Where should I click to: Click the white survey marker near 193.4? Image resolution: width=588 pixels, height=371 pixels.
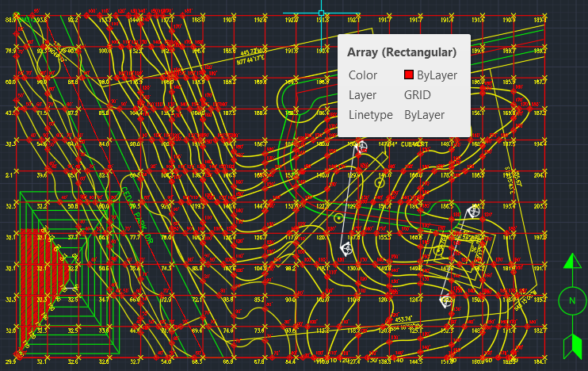click(475, 211)
